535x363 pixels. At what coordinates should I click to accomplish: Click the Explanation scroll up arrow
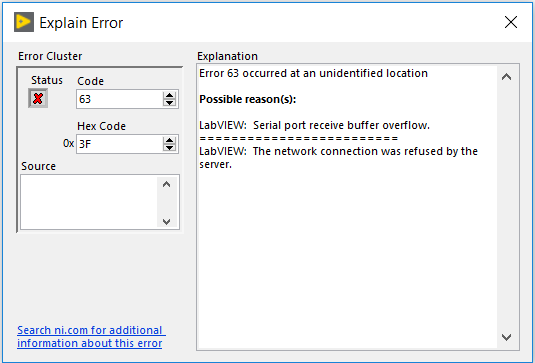pyautogui.click(x=507, y=77)
